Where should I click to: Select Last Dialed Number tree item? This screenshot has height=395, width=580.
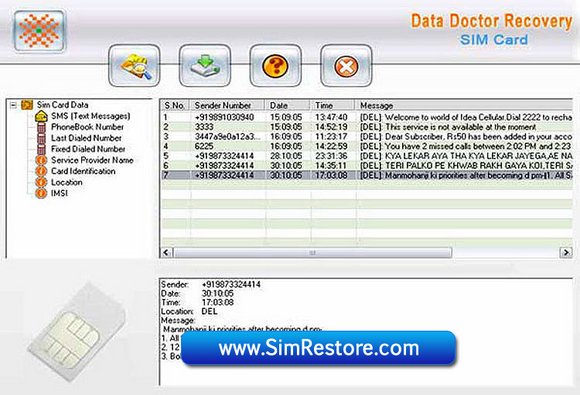86,138
